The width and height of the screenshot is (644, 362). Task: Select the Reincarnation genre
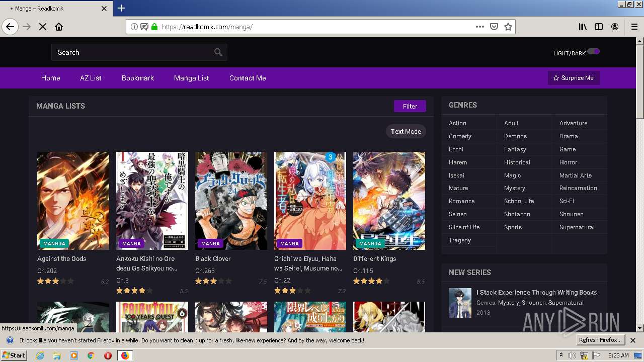578,188
